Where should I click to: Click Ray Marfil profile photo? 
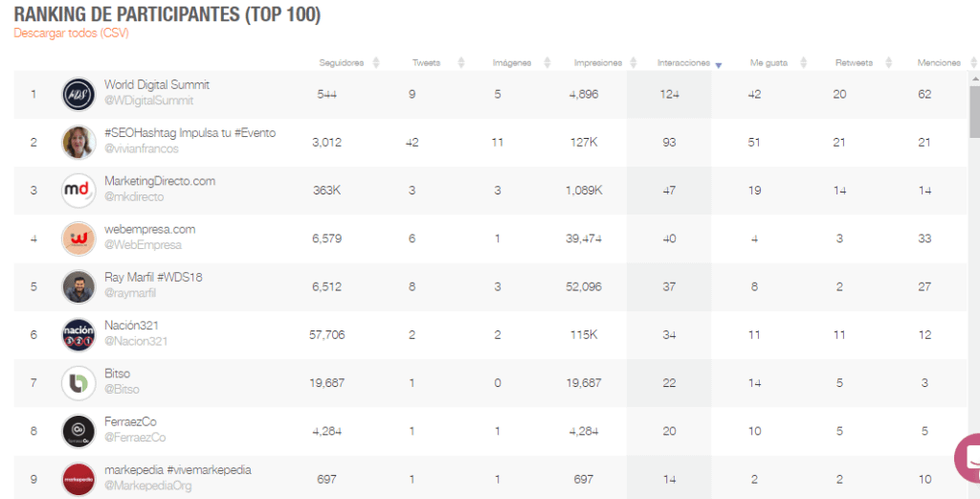coord(78,287)
